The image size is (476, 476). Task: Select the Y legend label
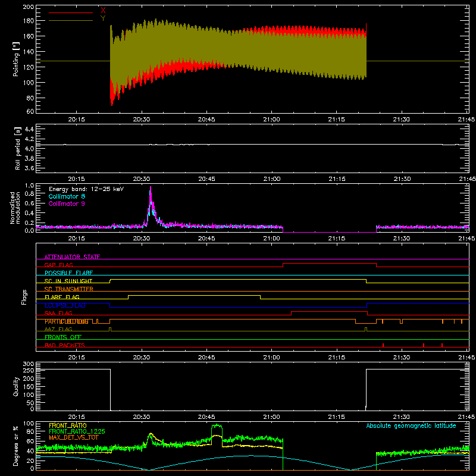[103, 18]
